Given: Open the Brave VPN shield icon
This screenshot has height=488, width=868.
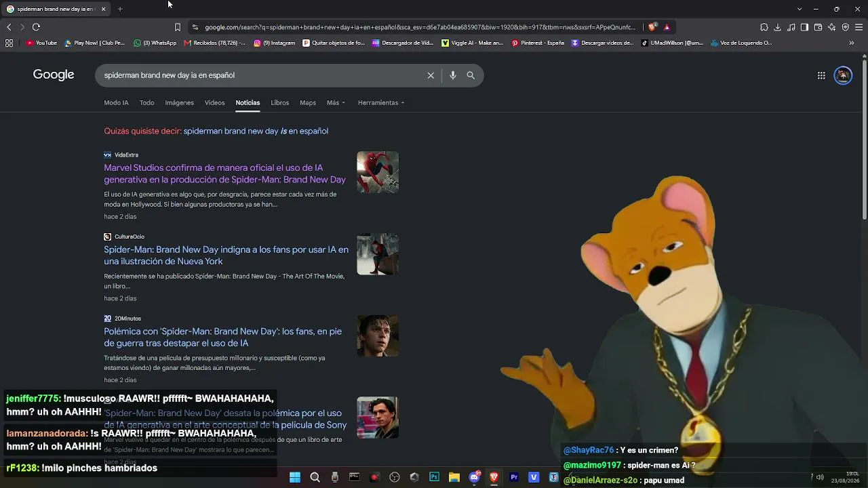Looking at the screenshot, I should [x=846, y=27].
